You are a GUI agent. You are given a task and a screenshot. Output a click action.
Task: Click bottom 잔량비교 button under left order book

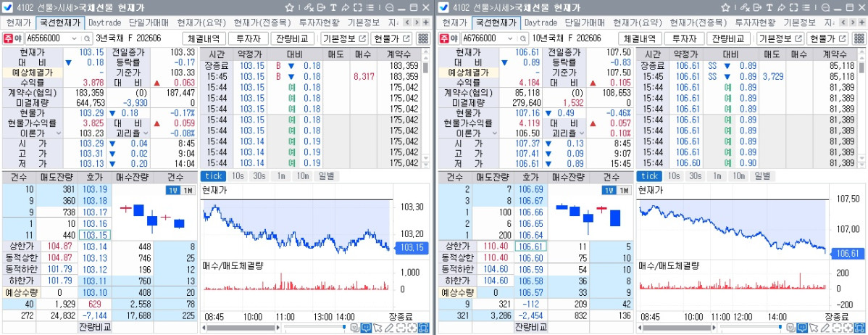(94, 327)
